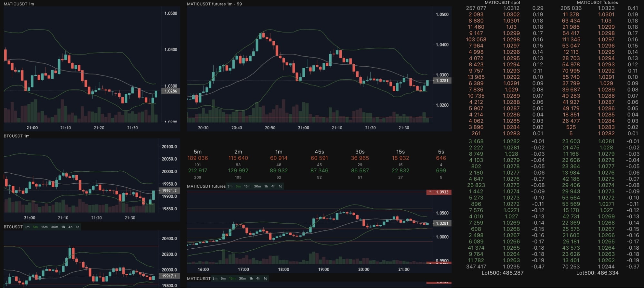The image size is (644, 288).
Task: Click the 'MATICUSDT futures' order book header
Action: [x=597, y=2]
